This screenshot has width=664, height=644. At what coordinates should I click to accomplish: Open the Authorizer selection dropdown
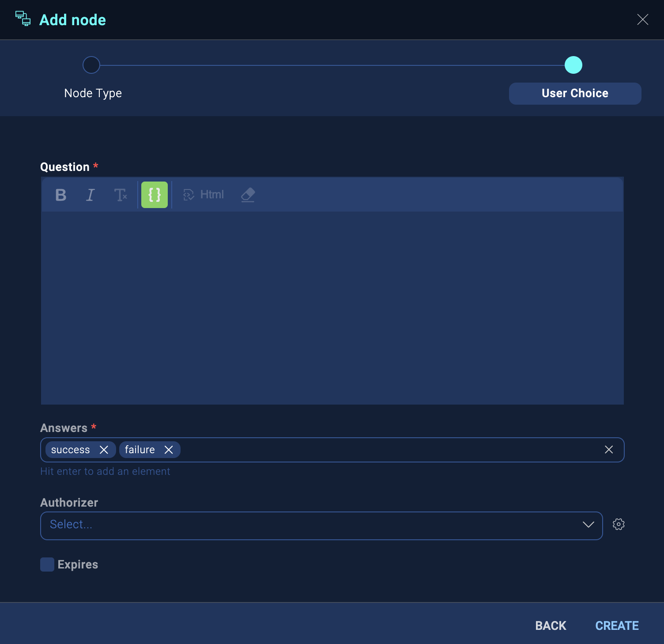309,525
